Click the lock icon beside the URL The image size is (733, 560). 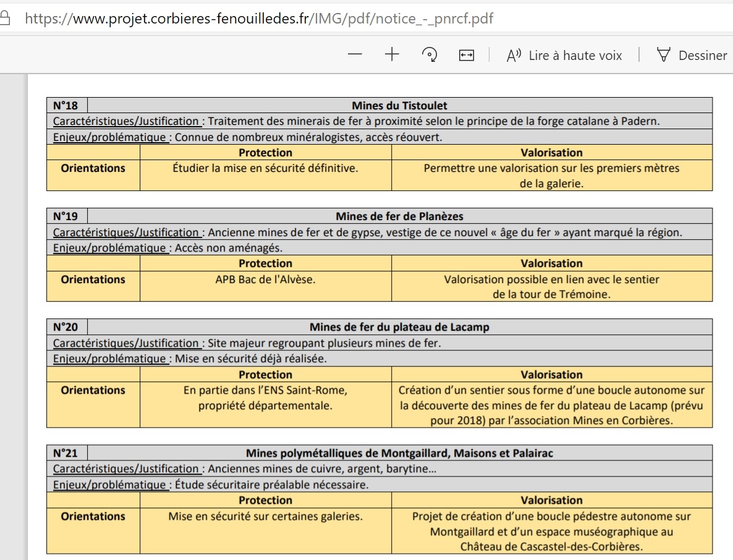(x=6, y=19)
